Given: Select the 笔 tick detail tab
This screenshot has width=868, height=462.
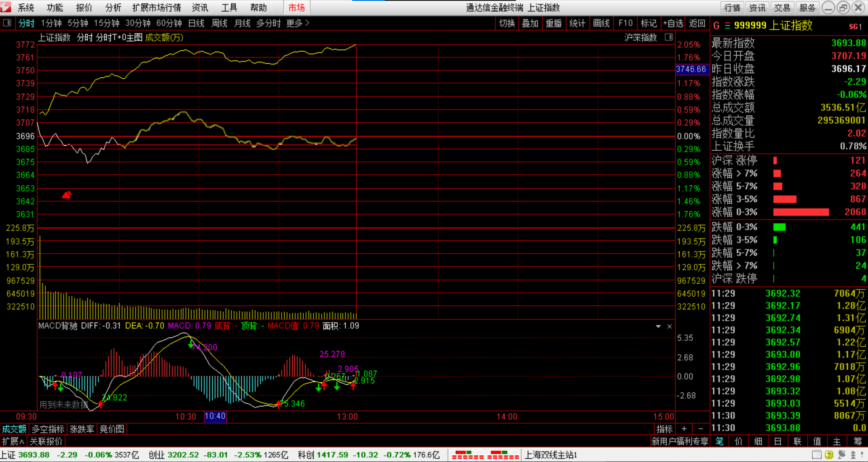Looking at the screenshot, I should (x=720, y=441).
